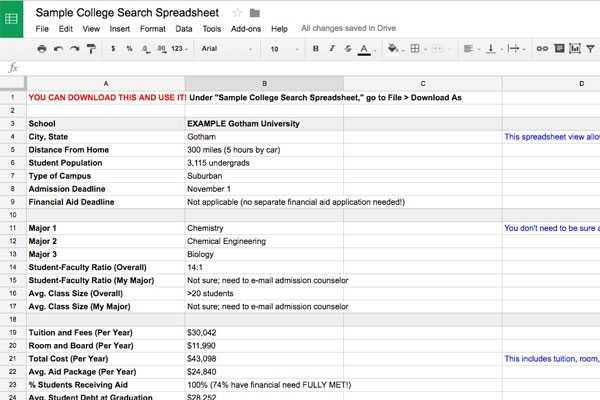Select the Paint format roller tool
The height and width of the screenshot is (400, 600).
[x=92, y=48]
